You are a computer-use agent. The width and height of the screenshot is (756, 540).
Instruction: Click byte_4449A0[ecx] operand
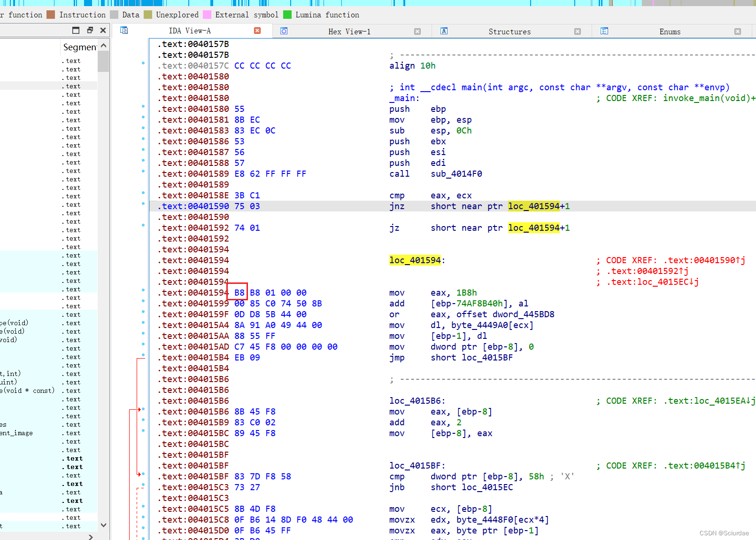point(493,325)
